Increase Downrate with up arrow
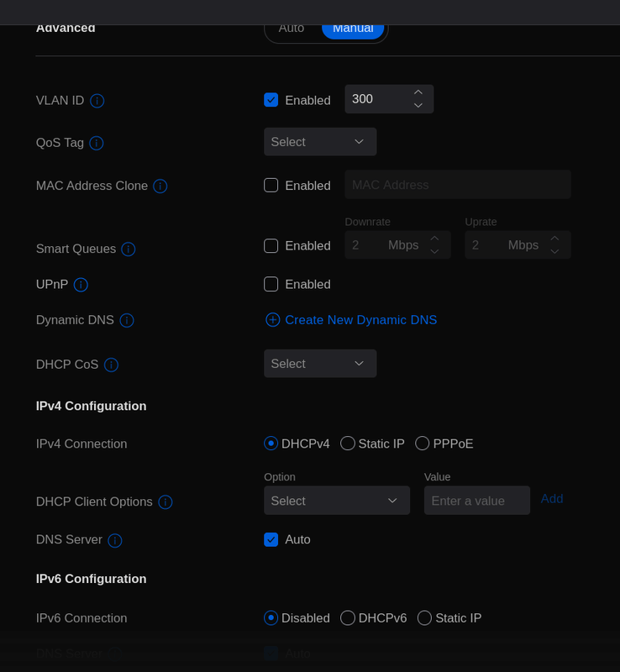The image size is (620, 672). pyautogui.click(x=434, y=239)
